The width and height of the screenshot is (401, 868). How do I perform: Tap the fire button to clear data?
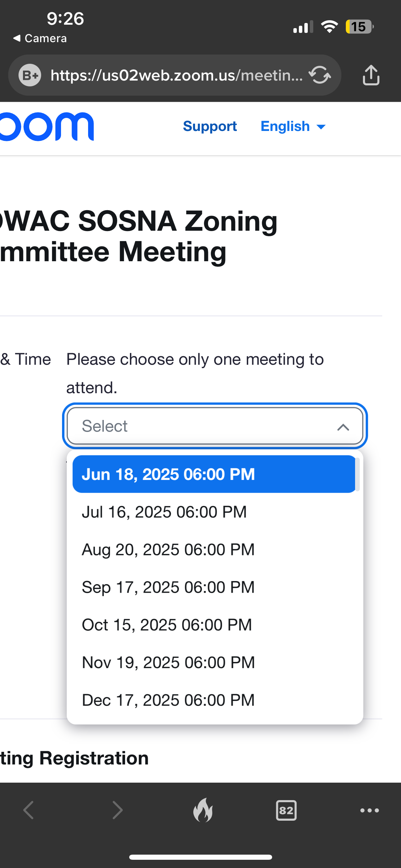coord(203,810)
